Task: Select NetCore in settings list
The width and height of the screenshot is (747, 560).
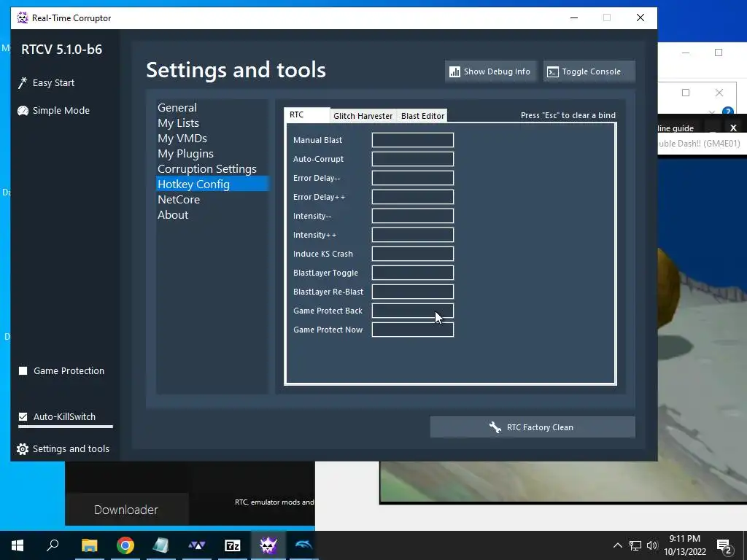Action: click(x=212, y=200)
